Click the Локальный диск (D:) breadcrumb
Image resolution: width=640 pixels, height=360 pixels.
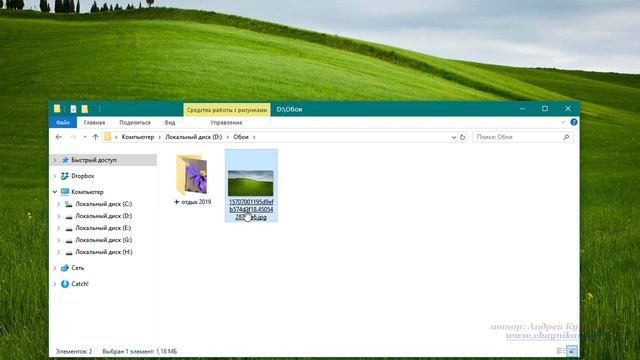coord(194,137)
